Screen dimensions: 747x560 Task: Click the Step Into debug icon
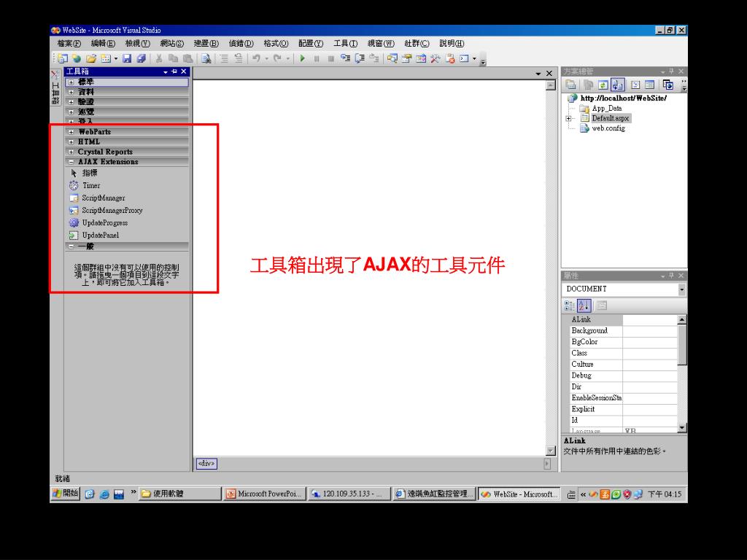pyautogui.click(x=345, y=58)
